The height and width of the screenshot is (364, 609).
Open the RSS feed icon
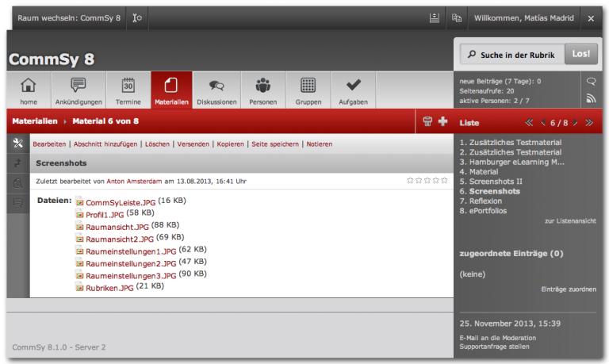tap(591, 98)
